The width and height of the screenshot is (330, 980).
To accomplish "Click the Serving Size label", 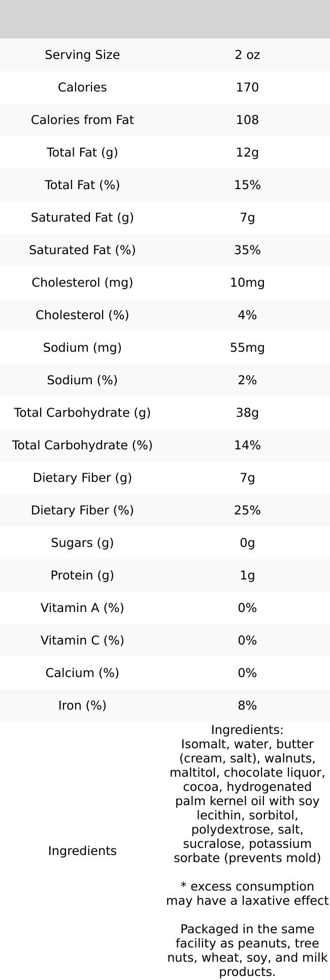I will [x=82, y=55].
